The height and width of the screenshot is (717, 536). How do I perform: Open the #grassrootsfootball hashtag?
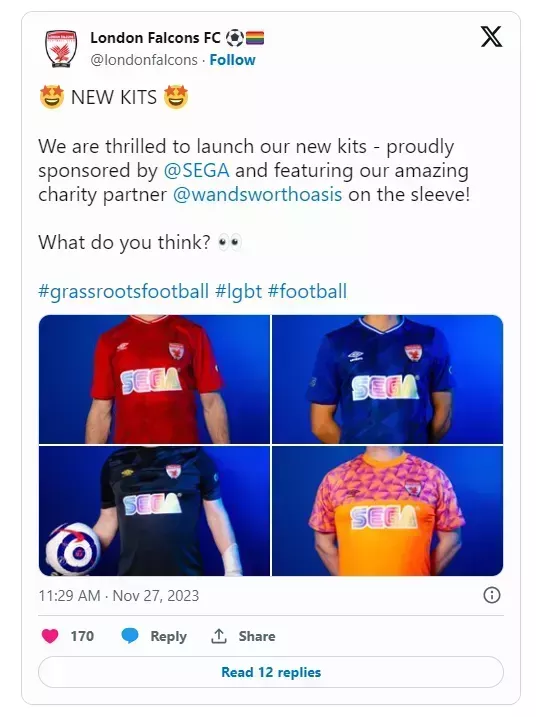[123, 291]
